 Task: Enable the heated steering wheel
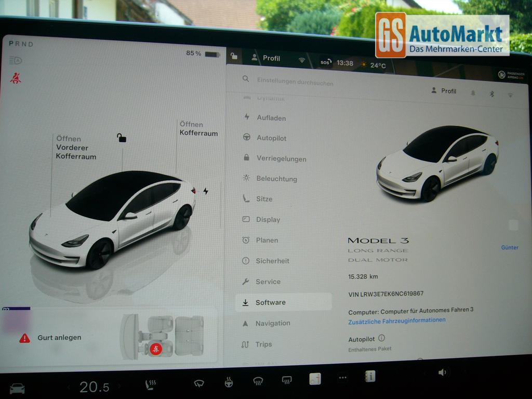[228, 382]
